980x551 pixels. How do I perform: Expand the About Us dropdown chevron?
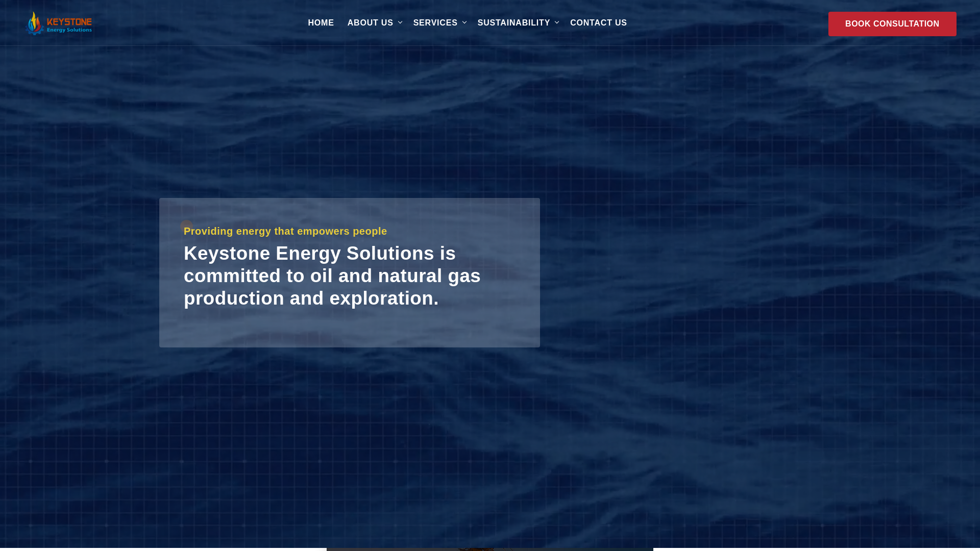point(400,22)
